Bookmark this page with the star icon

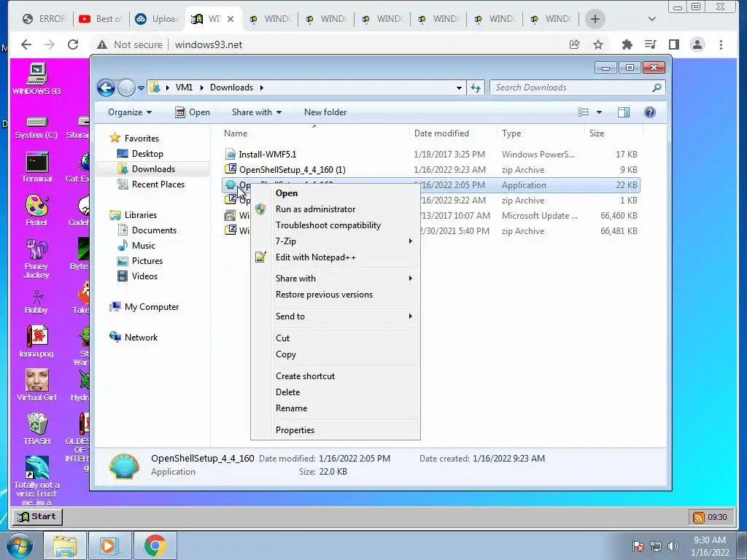tap(598, 44)
